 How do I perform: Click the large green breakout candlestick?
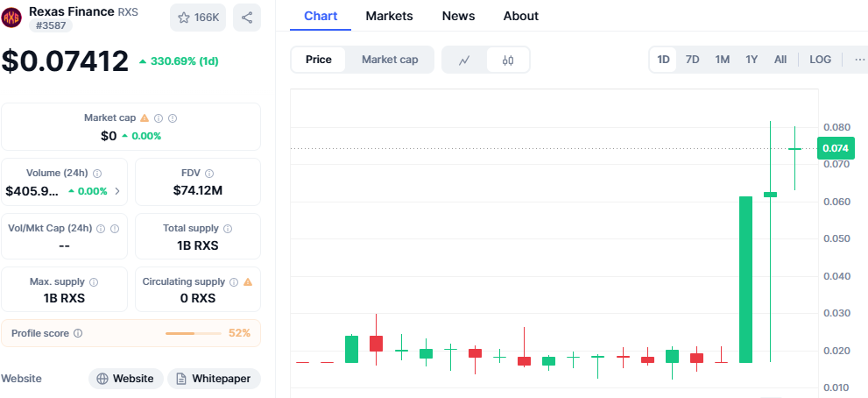coord(745,280)
